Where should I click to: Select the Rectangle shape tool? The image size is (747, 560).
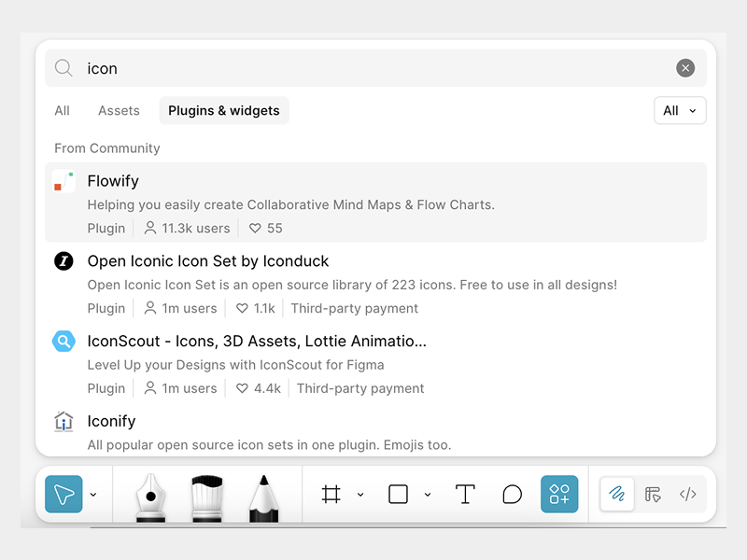click(397, 494)
